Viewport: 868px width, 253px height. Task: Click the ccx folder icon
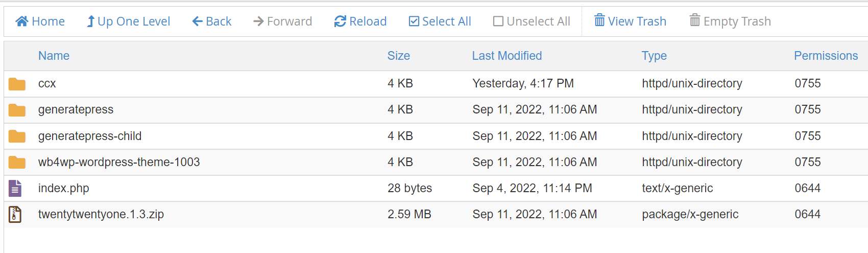pos(17,84)
